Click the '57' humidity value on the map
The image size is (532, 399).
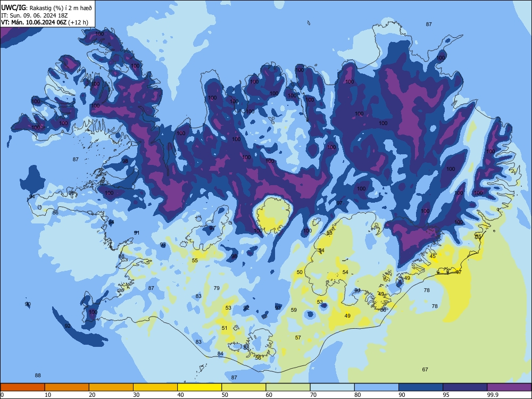tap(298, 338)
